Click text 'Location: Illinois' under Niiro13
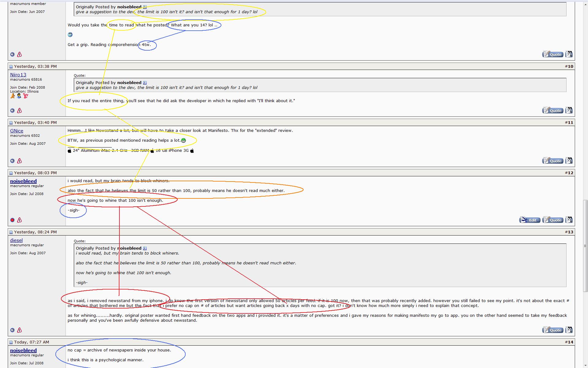The image size is (588, 368). click(x=24, y=91)
